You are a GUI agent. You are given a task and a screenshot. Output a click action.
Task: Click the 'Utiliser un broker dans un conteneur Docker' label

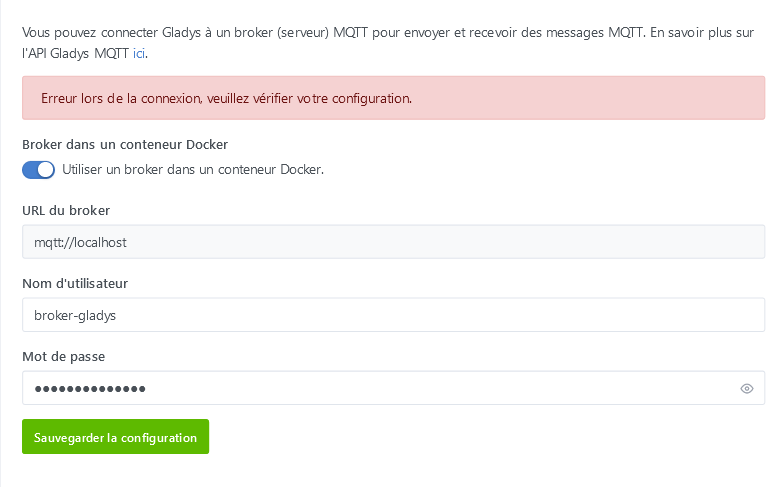pyautogui.click(x=193, y=170)
